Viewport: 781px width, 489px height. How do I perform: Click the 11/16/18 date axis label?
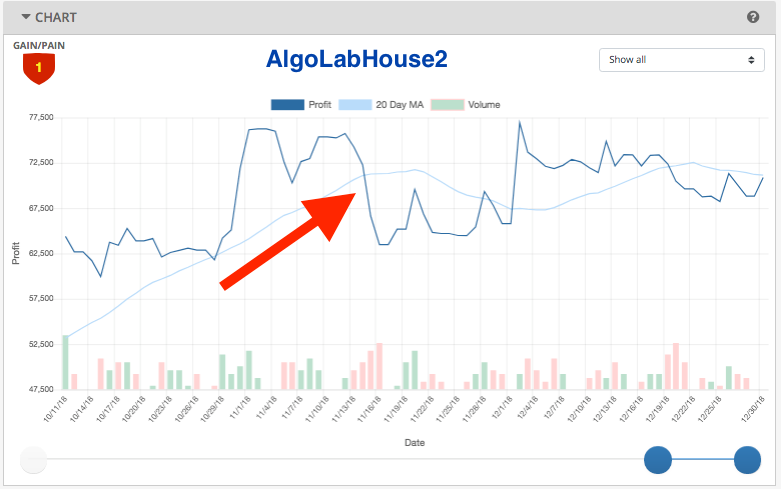(x=370, y=409)
